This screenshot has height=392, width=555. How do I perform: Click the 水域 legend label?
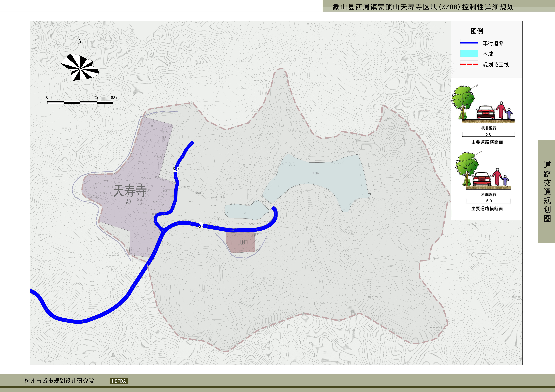[488, 54]
